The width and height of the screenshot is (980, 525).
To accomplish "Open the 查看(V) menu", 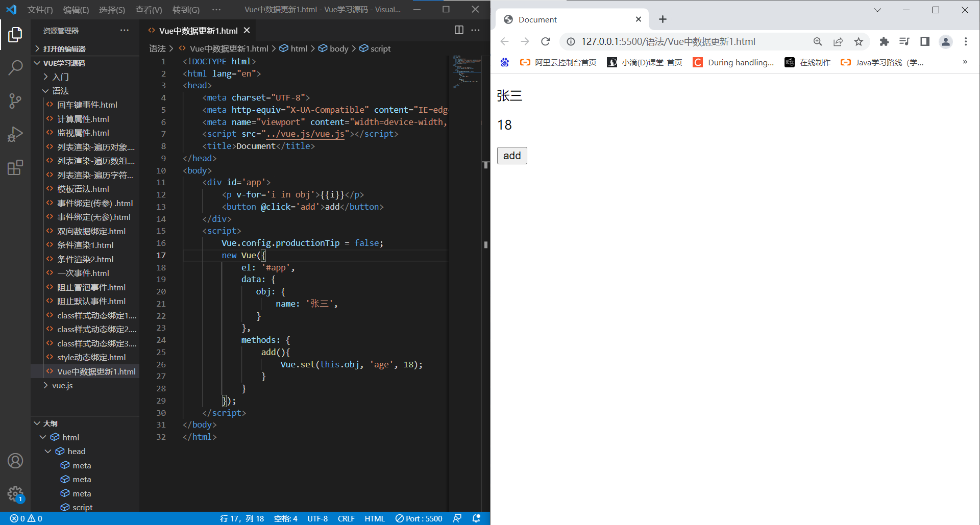I will coord(149,10).
